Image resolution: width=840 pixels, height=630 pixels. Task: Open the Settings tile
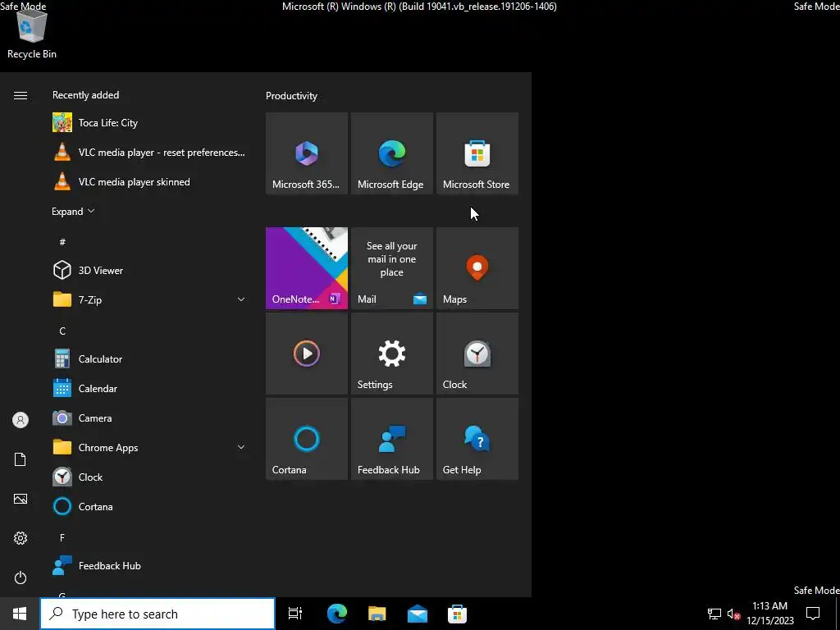(x=391, y=354)
